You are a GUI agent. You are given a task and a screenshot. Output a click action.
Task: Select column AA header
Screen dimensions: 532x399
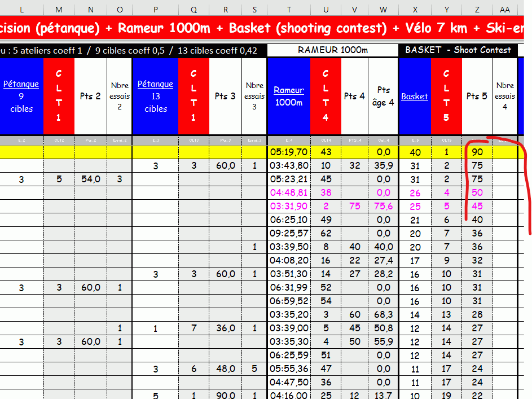(504, 10)
